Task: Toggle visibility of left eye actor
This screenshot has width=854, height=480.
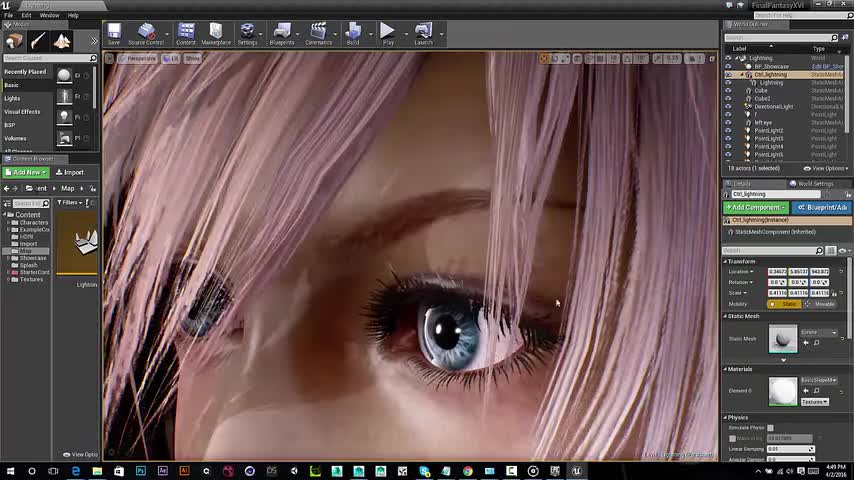Action: (x=728, y=123)
